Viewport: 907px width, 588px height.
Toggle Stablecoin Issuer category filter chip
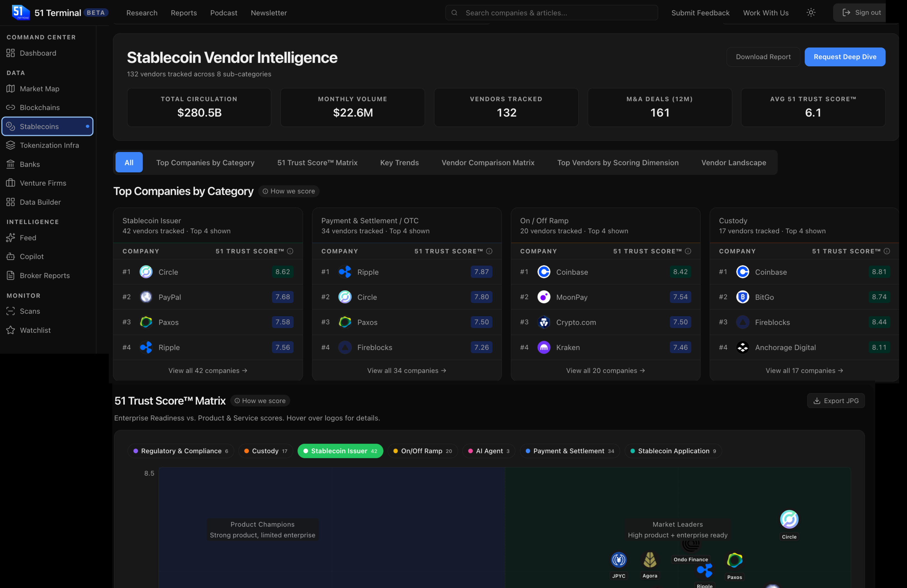[340, 451]
